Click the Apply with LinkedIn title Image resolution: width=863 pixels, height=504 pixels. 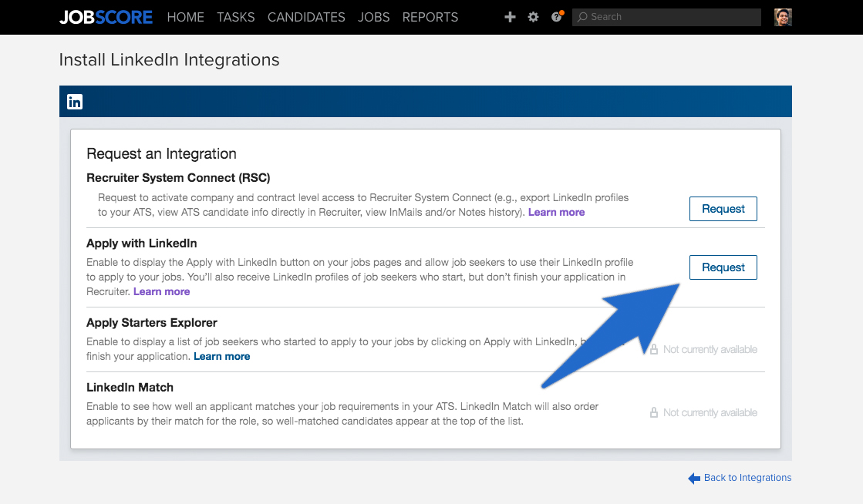tap(141, 244)
